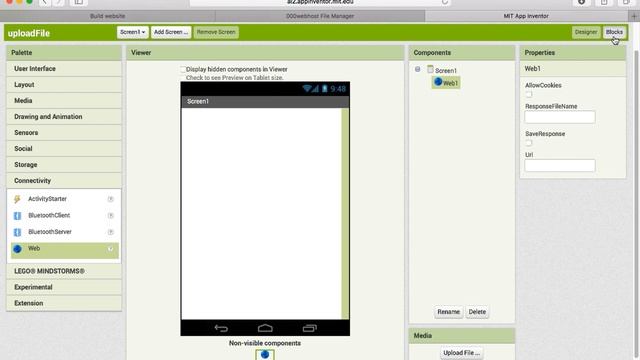
Task: Switch to the Designer view
Action: tap(586, 32)
